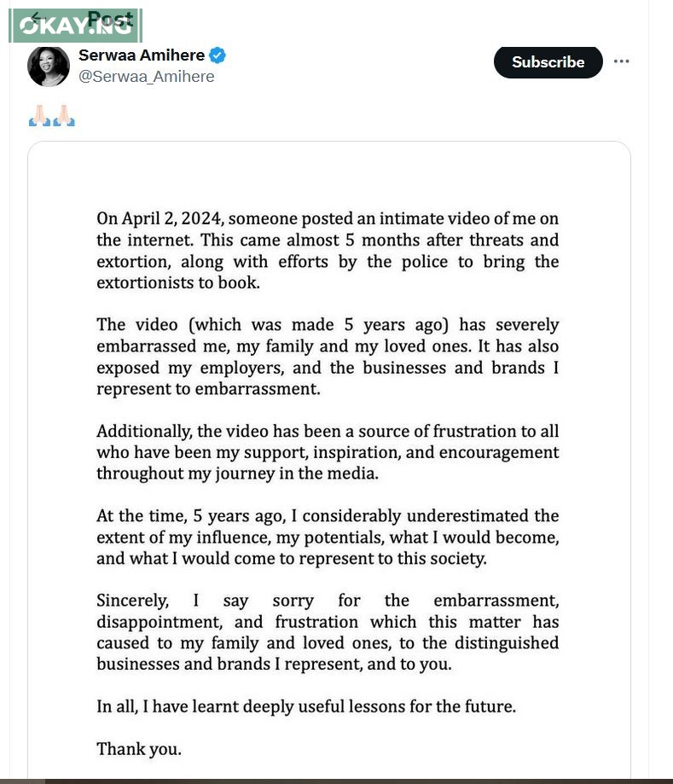This screenshot has width=673, height=784.
Task: Click the first praying hands emoji
Action: tap(39, 116)
